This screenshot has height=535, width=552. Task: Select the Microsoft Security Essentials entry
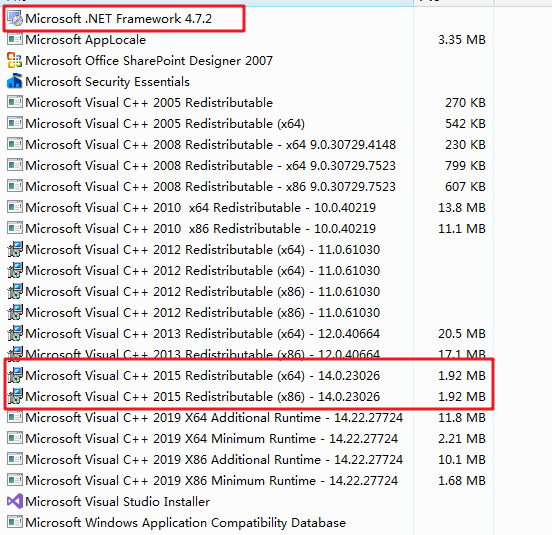coord(107,82)
